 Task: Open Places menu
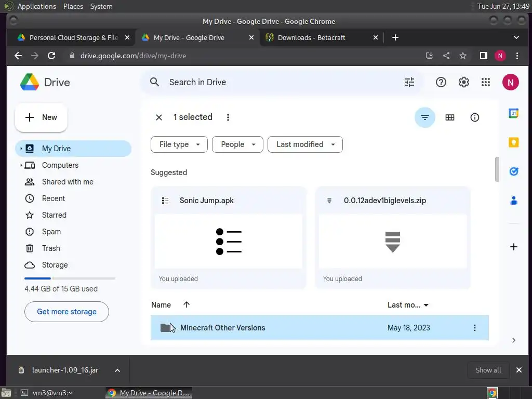(x=73, y=6)
